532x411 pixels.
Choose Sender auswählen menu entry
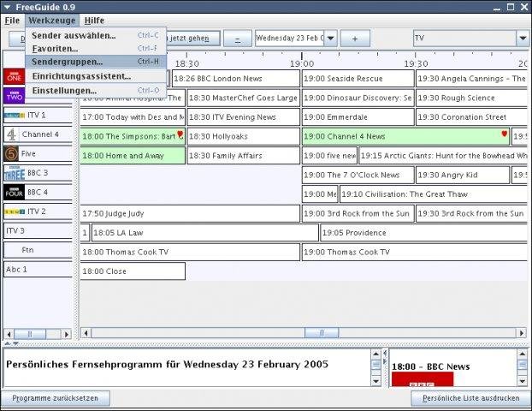point(96,35)
